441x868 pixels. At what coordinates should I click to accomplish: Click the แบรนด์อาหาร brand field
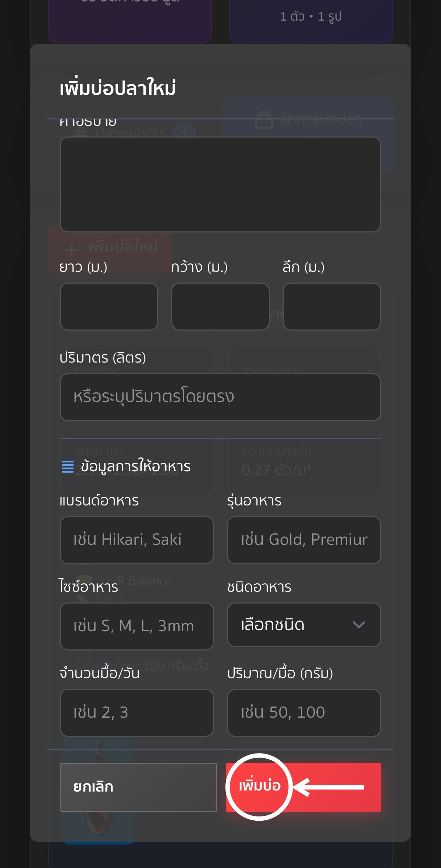click(137, 540)
